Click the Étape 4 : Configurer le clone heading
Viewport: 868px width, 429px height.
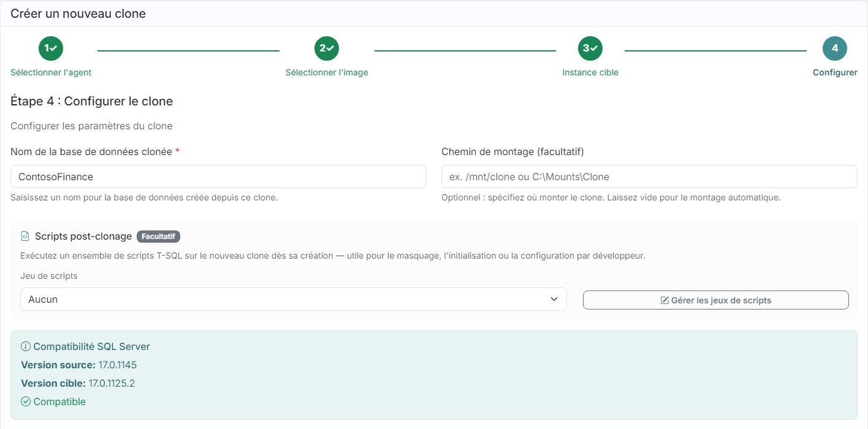[x=91, y=101]
